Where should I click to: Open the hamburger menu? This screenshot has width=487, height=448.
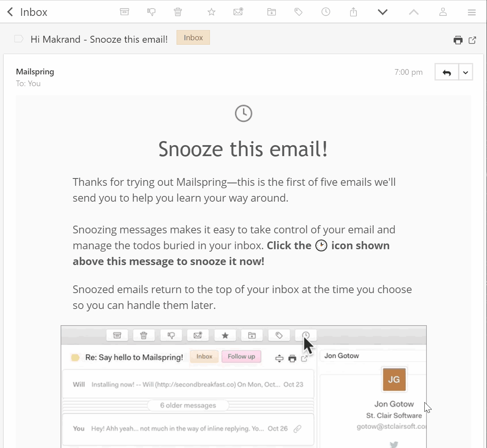coord(472,12)
